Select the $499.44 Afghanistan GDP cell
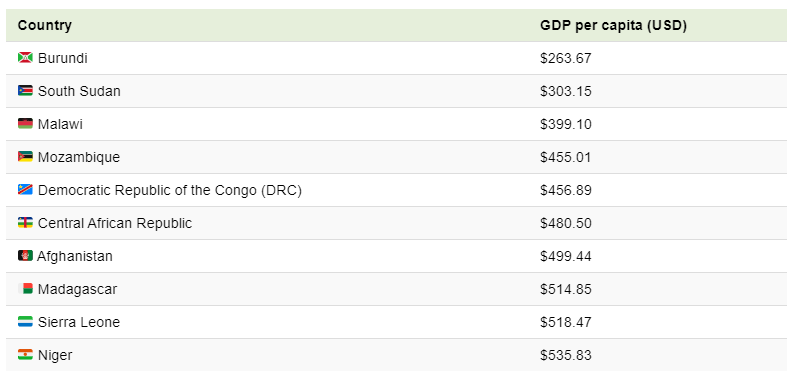The height and width of the screenshot is (375, 794). (x=566, y=256)
